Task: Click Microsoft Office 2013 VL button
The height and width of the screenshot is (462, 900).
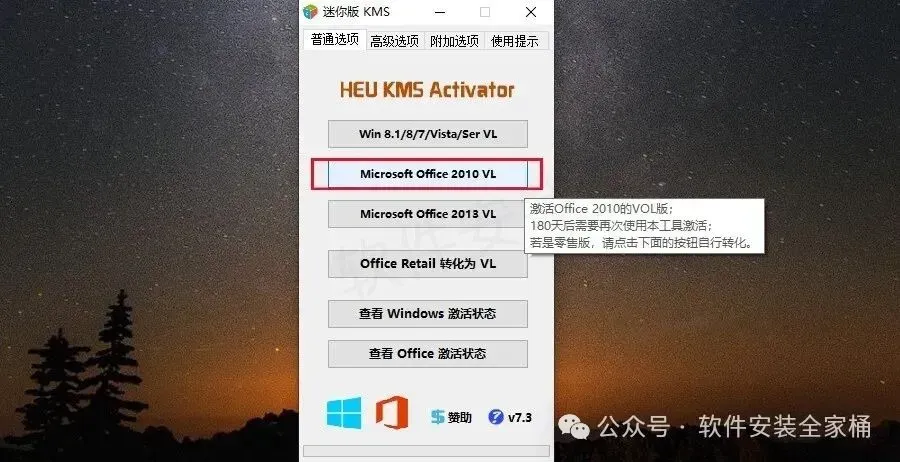Action: pyautogui.click(x=428, y=214)
